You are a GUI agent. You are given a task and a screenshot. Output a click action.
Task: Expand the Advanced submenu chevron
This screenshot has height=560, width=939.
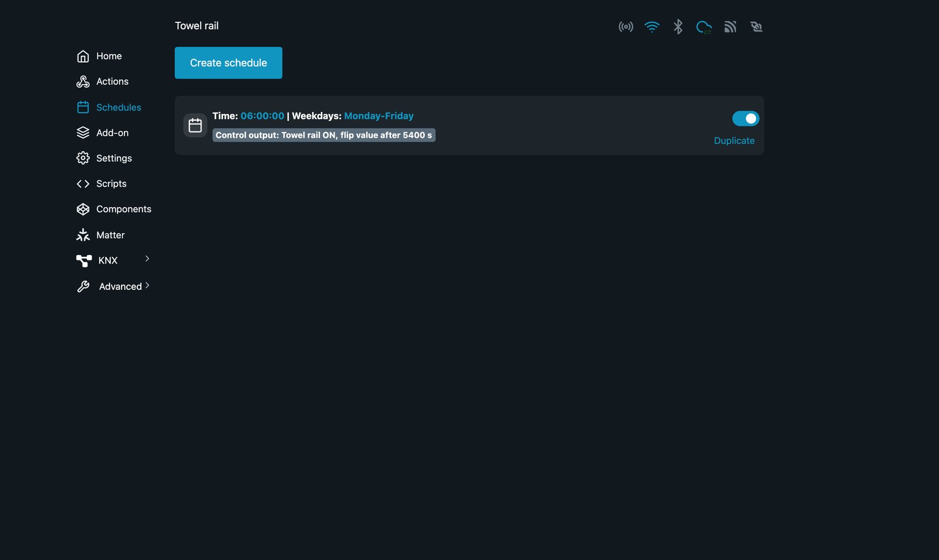coord(147,286)
